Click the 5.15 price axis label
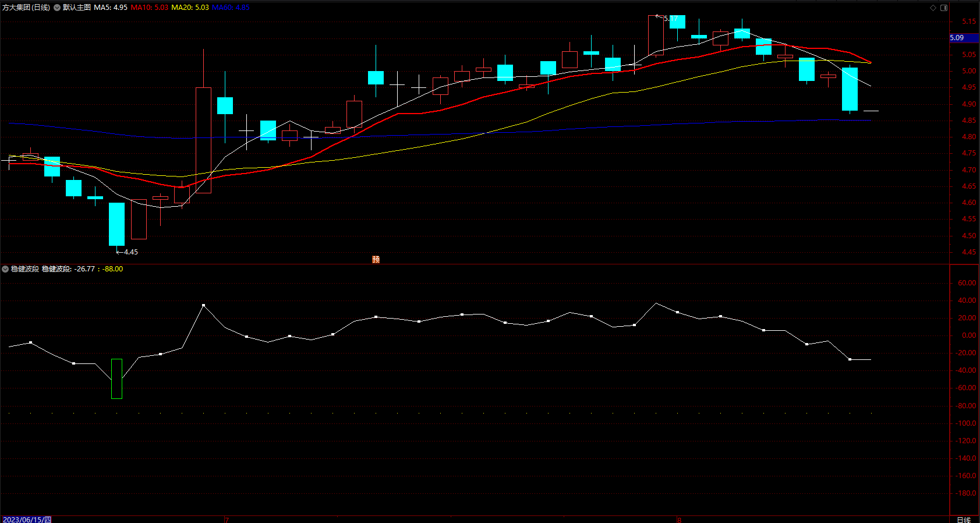The height and width of the screenshot is (523, 980). [x=969, y=22]
